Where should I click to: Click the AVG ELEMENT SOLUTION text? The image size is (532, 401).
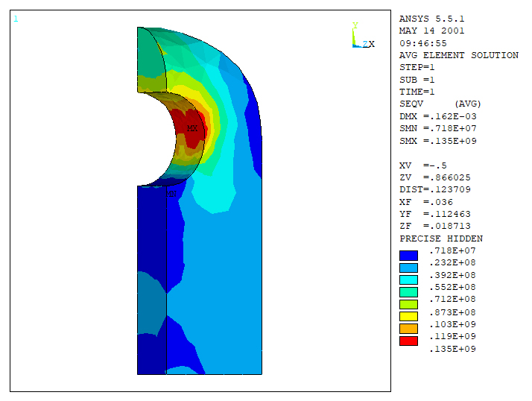coord(459,55)
